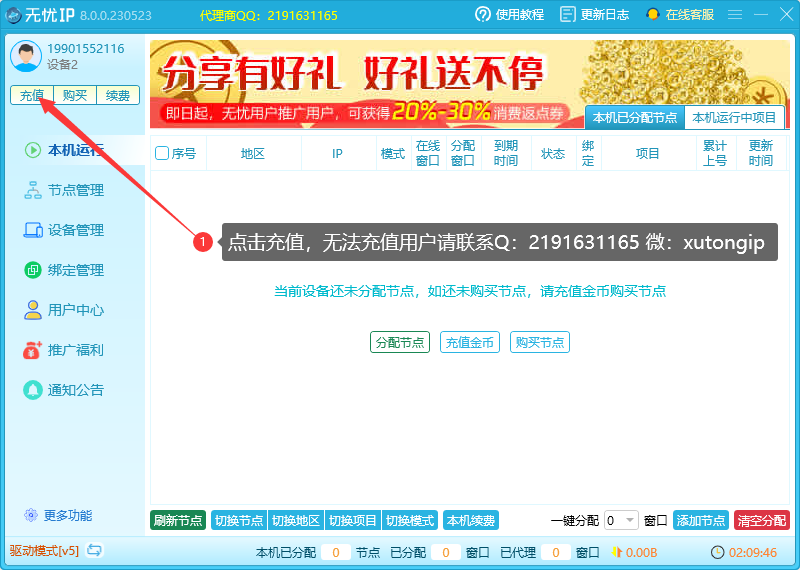Click the user avatar icon

26,56
